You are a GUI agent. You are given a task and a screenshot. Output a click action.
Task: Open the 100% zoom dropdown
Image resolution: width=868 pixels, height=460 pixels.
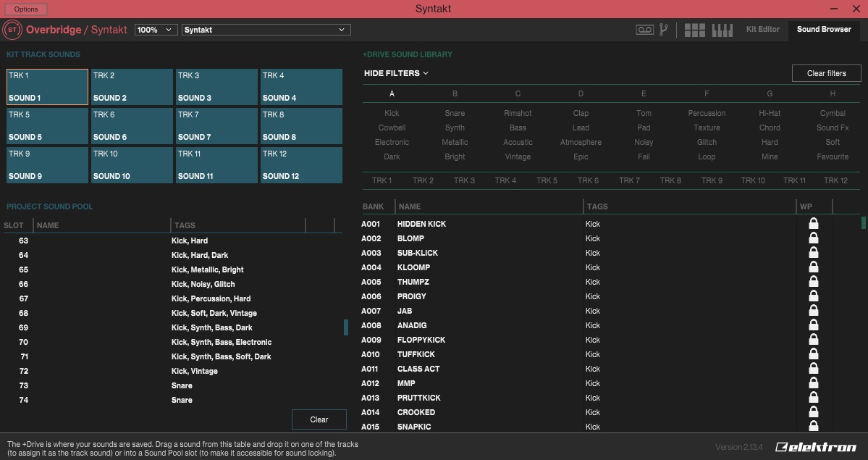point(156,30)
